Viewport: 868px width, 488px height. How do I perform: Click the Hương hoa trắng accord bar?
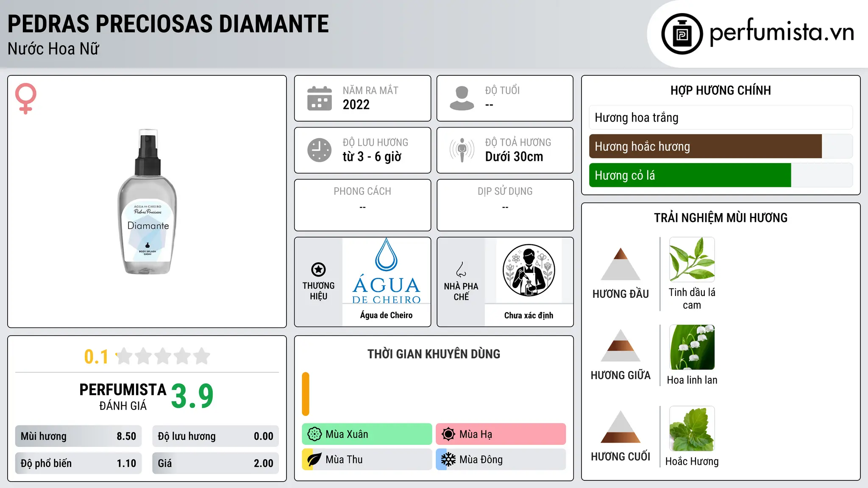click(721, 117)
